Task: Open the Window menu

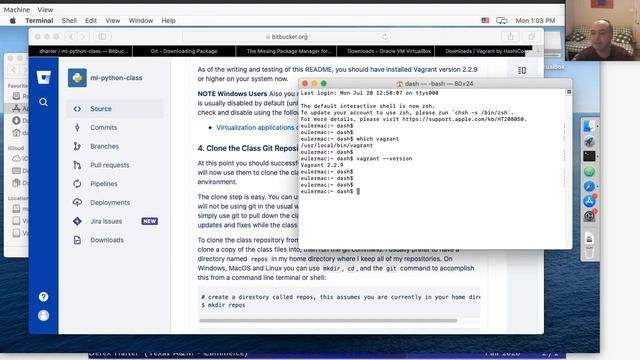Action: 140,20
